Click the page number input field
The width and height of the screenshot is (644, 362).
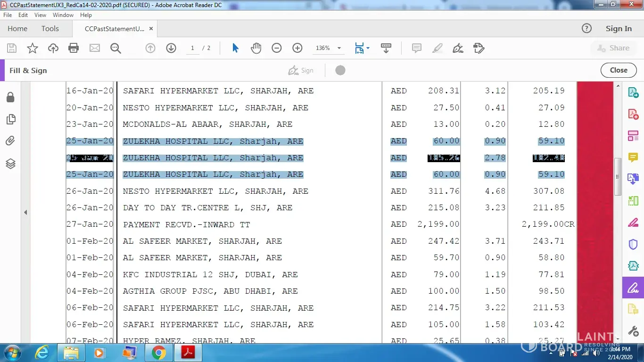coord(192,48)
